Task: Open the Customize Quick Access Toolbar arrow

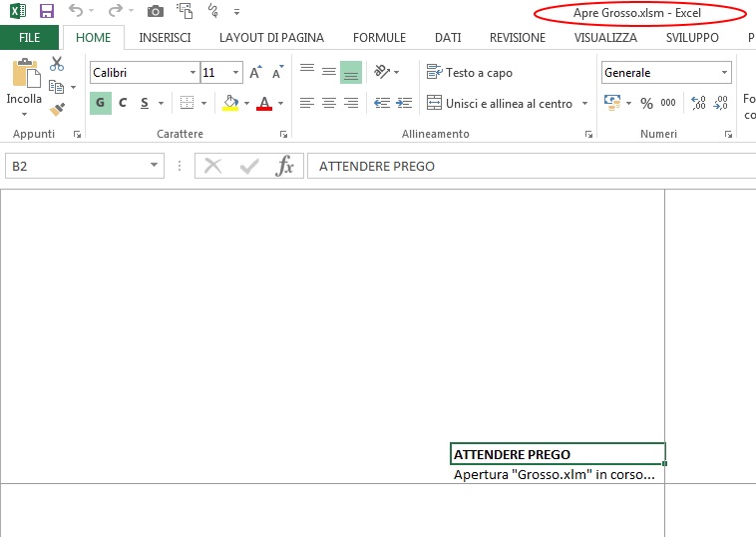Action: pyautogui.click(x=236, y=12)
